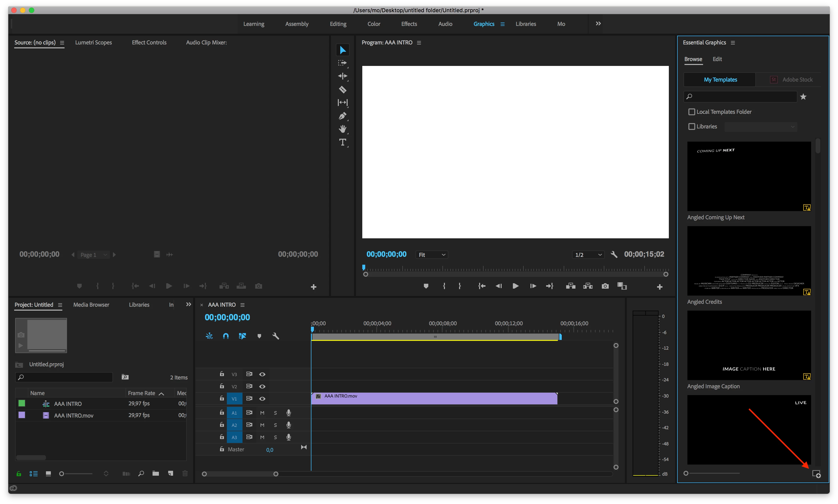
Task: Open the Fit zoom level dropdown
Action: coord(431,255)
